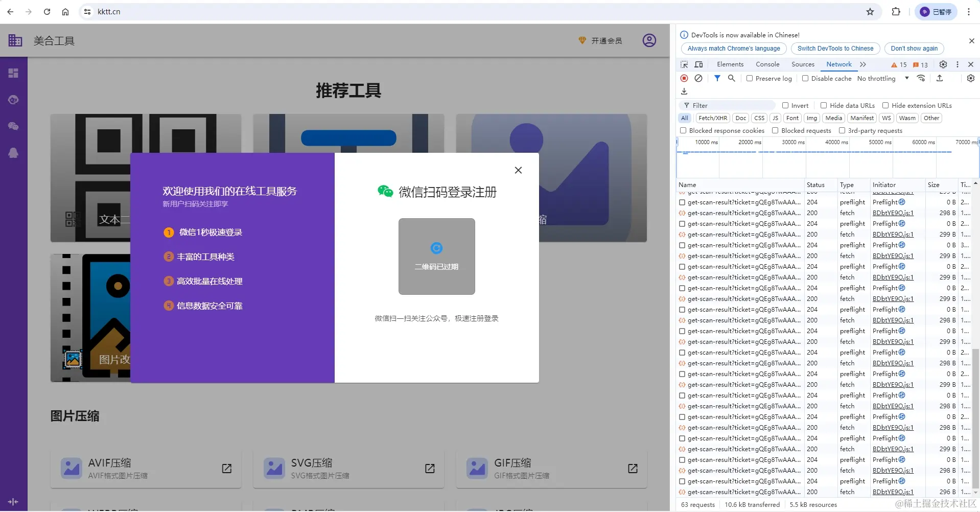Toggle the device toolbar in DevTools
Screen dimensions: 980x512
699,64
